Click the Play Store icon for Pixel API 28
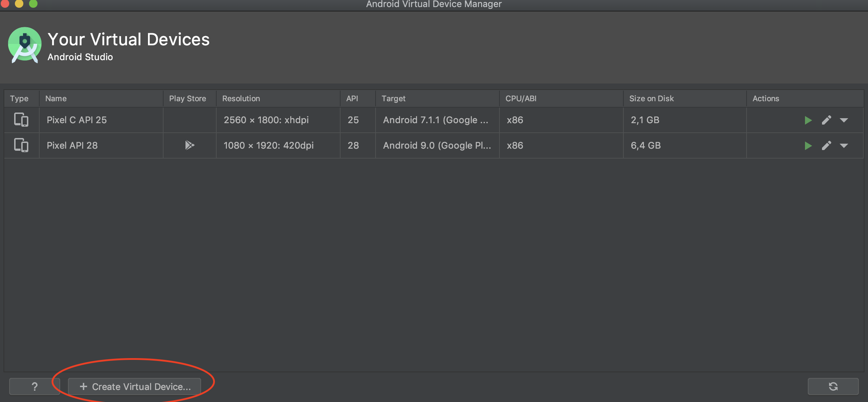Screen dimensions: 868x402 189,145
